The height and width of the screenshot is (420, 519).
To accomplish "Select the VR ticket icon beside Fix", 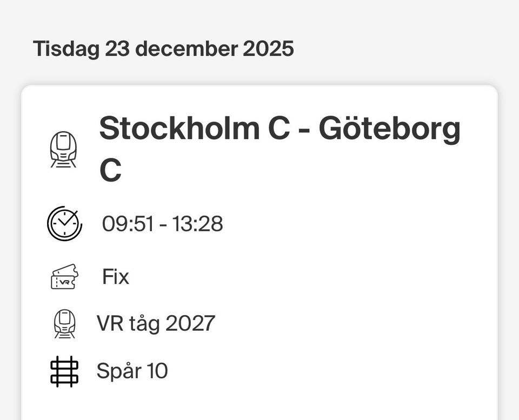I will (64, 277).
